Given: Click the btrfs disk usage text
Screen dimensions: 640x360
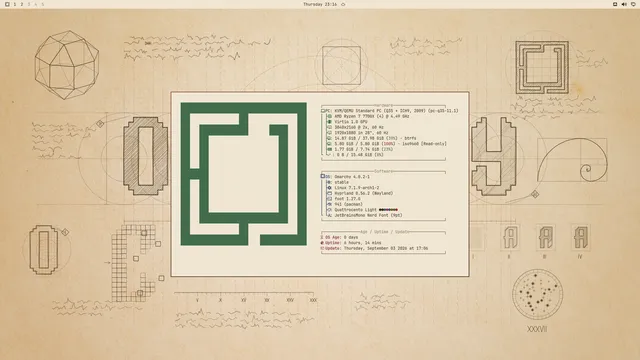Looking at the screenshot, I should 376,138.
